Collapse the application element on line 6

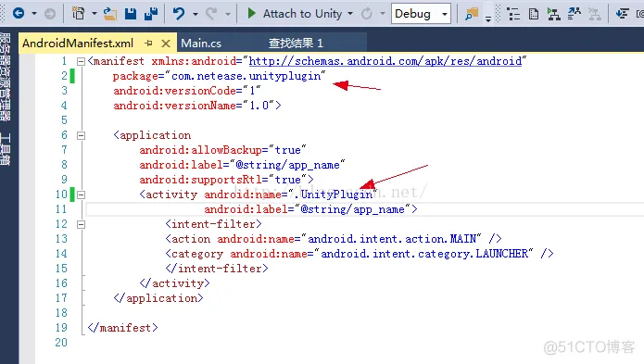click(x=81, y=135)
